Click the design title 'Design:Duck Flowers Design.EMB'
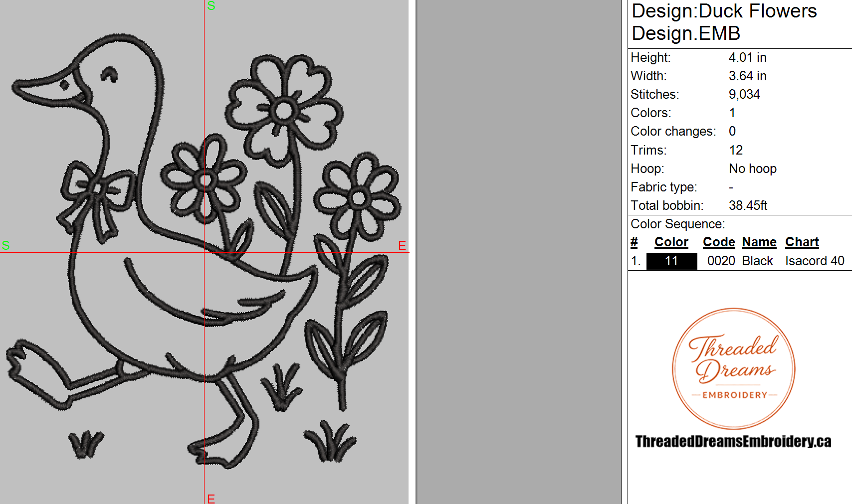 pos(724,22)
